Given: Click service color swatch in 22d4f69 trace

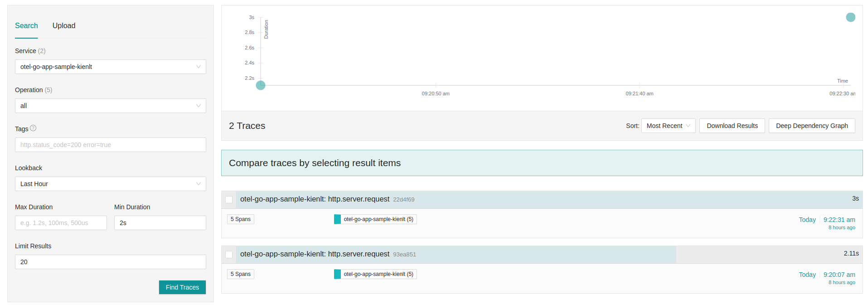Looking at the screenshot, I should 337,219.
